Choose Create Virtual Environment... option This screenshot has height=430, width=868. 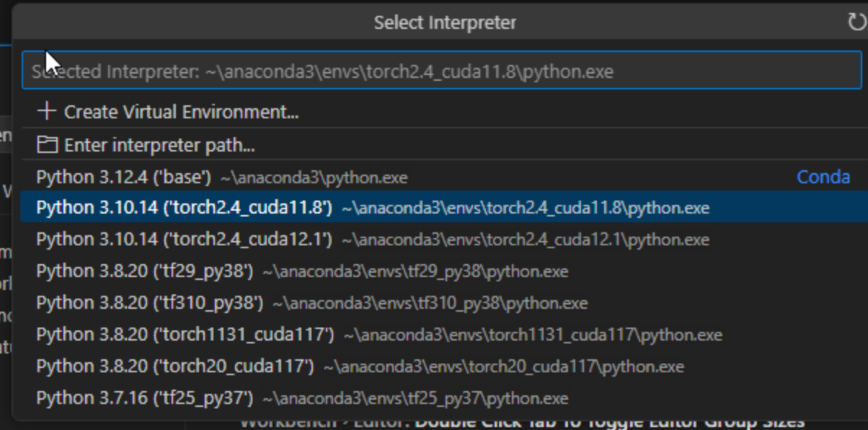point(180,113)
